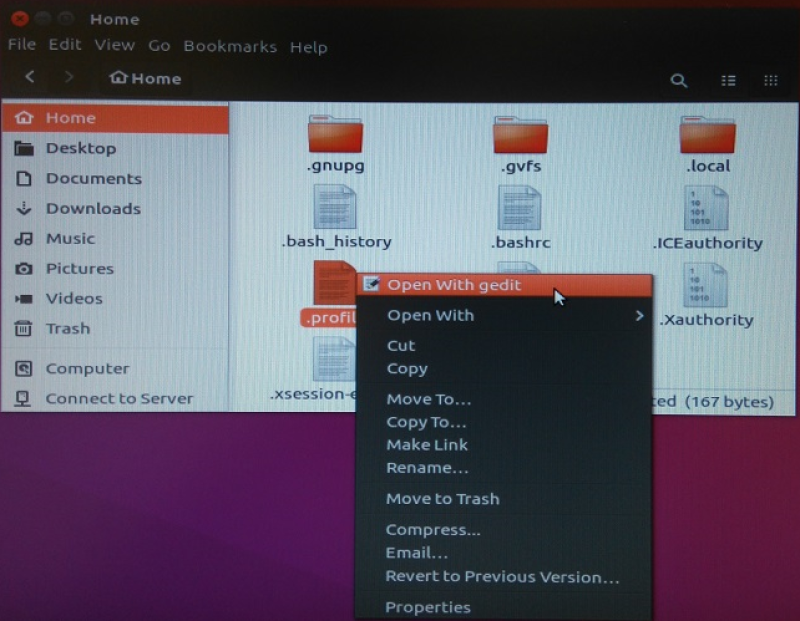Choose Copy To... in context menu
800x621 pixels.
(x=504, y=422)
